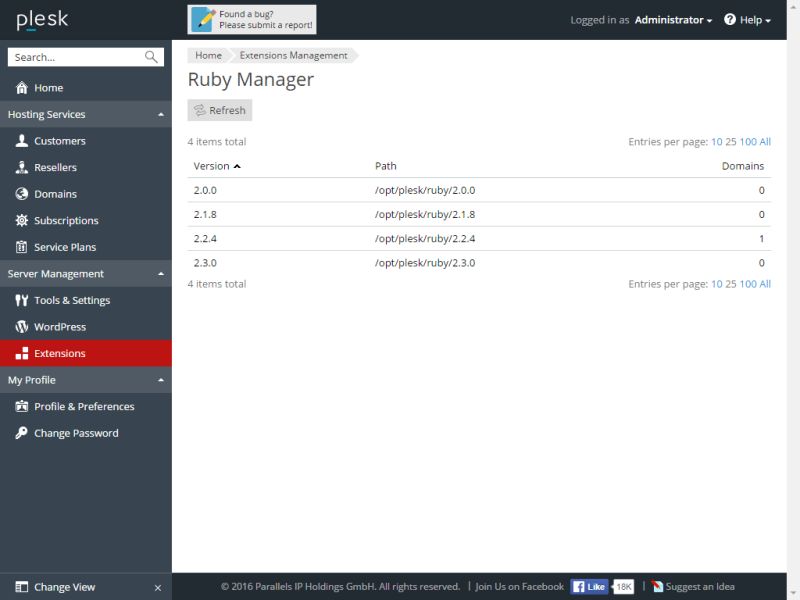Expand the Help menu
Screen dimensions: 800x600
click(x=752, y=18)
